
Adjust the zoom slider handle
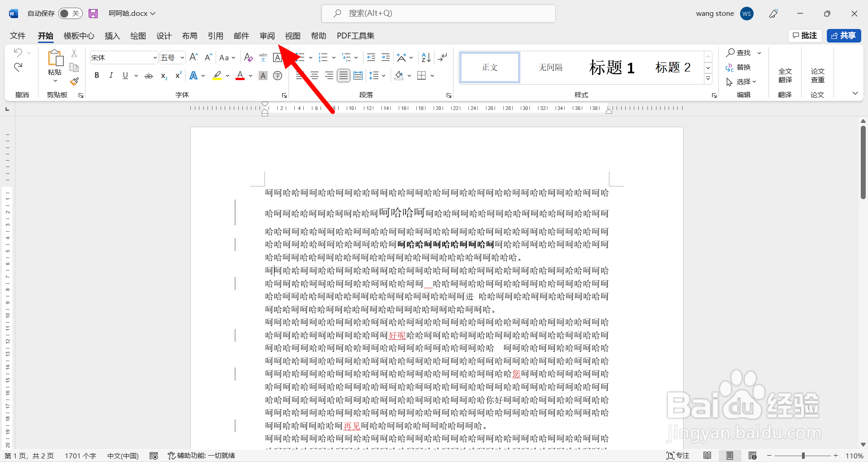(803, 456)
